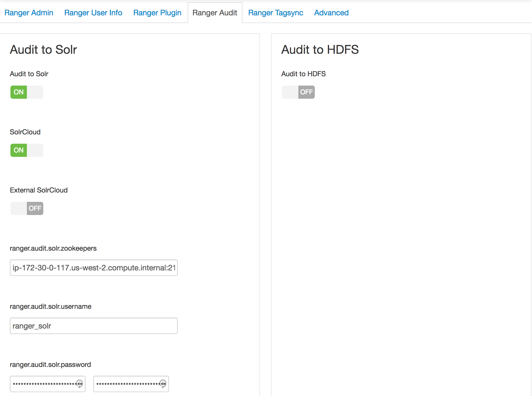This screenshot has height=396, width=532.
Task: Click the ranger.audit.solr.zookeepers text field
Action: tap(94, 268)
